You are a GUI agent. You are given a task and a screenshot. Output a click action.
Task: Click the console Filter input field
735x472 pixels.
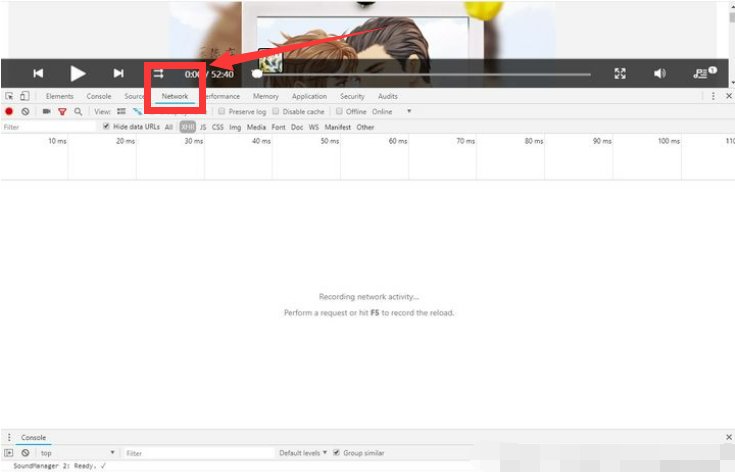click(x=198, y=453)
